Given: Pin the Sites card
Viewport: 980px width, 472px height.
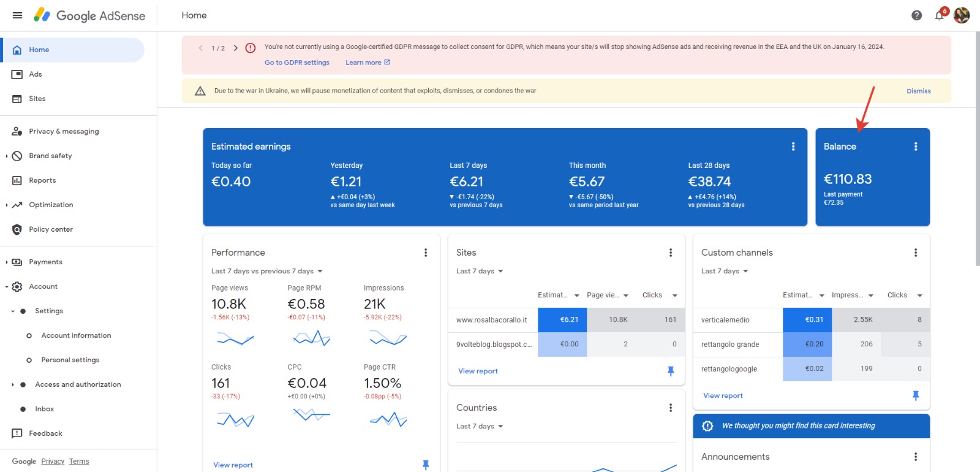Looking at the screenshot, I should [671, 371].
